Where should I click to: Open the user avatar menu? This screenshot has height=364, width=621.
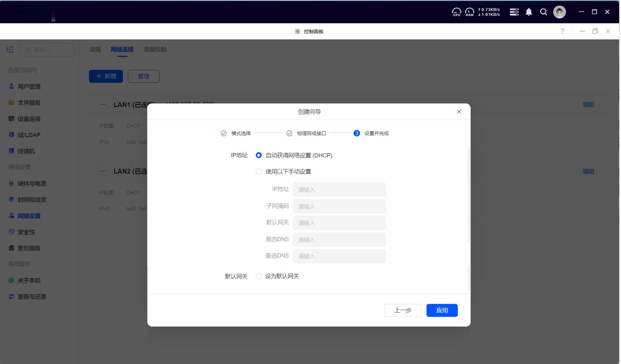coord(560,12)
